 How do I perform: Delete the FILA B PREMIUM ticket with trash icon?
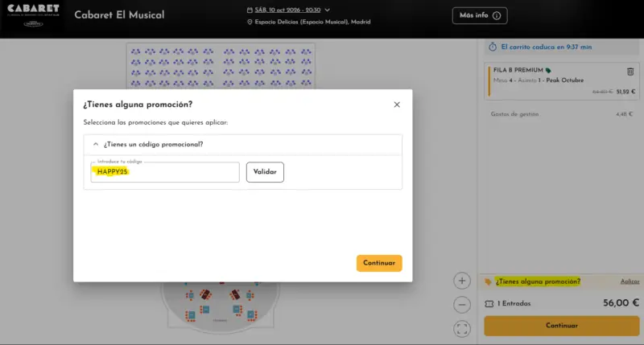pos(630,72)
